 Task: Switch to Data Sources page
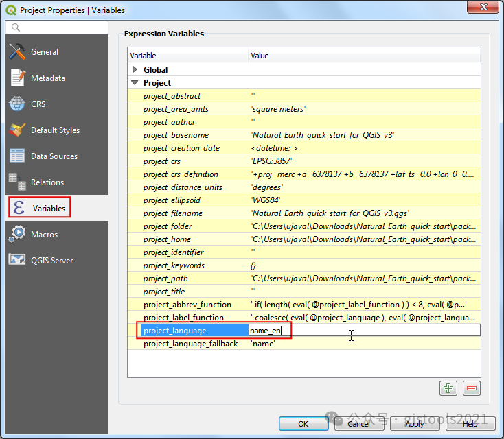54,156
